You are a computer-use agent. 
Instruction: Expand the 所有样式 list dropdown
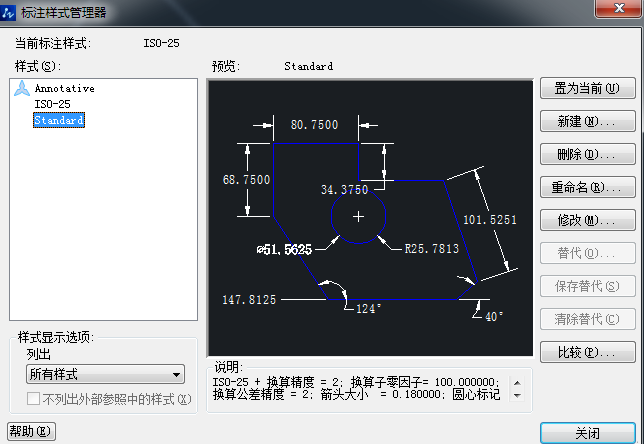coord(105,374)
